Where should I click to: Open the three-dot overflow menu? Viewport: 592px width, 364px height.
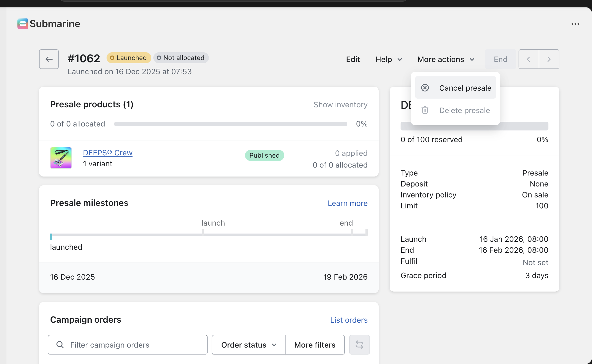575,24
